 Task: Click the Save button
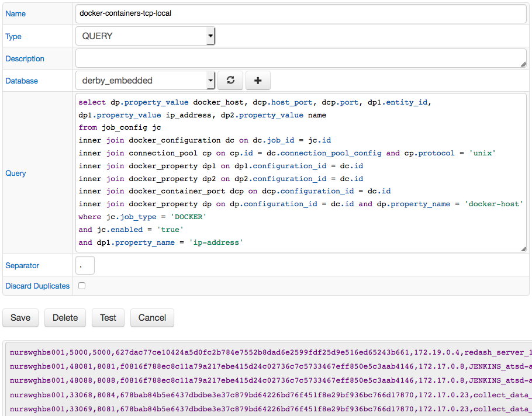coord(20,318)
